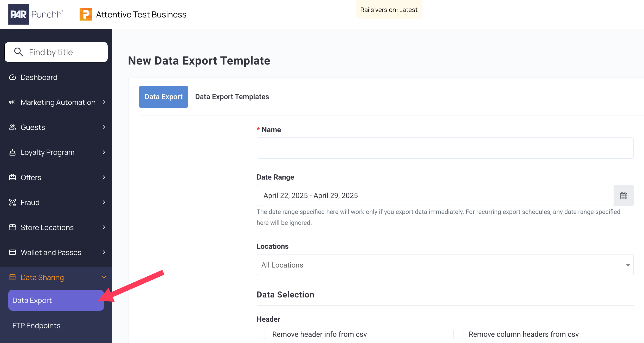Click the Data Sharing list icon
The height and width of the screenshot is (343, 644).
click(12, 277)
